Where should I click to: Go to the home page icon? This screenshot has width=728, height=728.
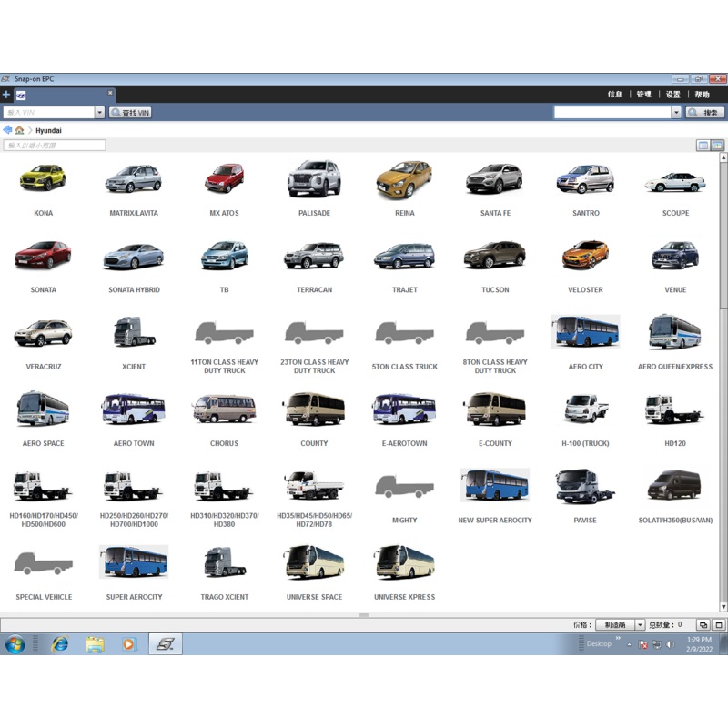19,130
